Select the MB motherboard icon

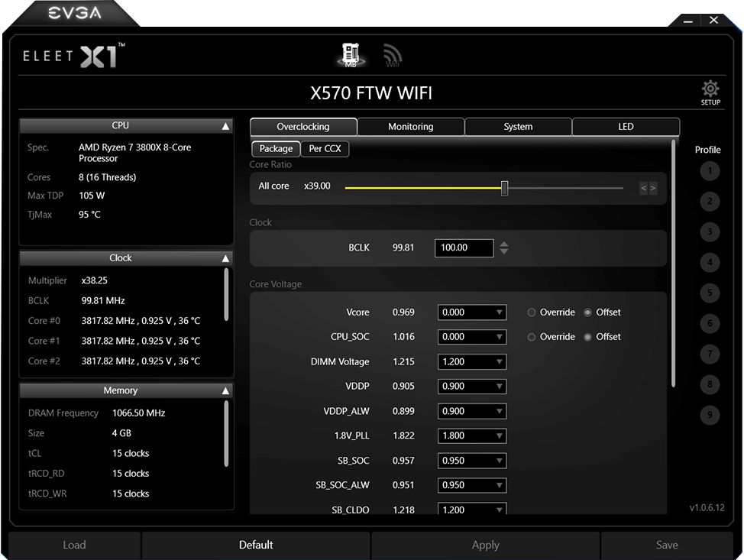tap(351, 54)
